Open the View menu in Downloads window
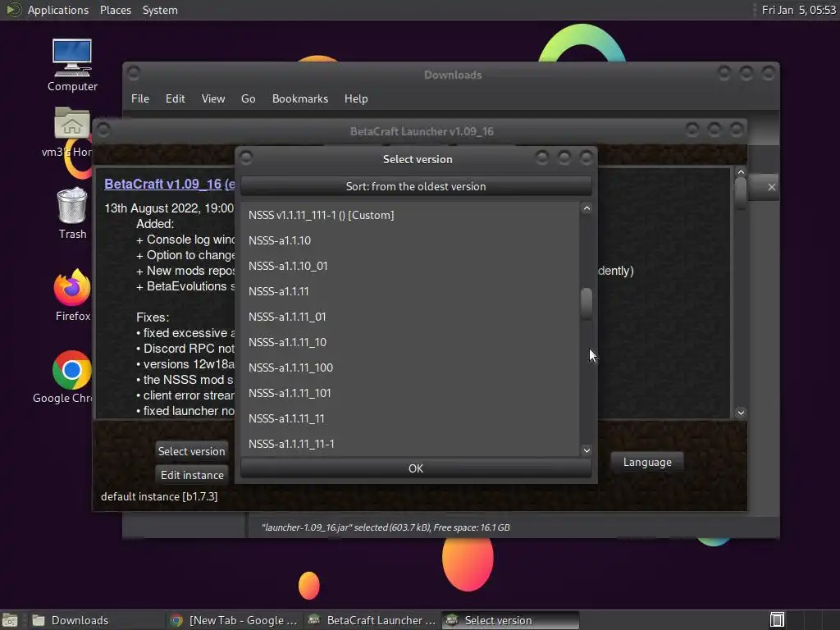Image resolution: width=840 pixels, height=630 pixels. [x=213, y=98]
